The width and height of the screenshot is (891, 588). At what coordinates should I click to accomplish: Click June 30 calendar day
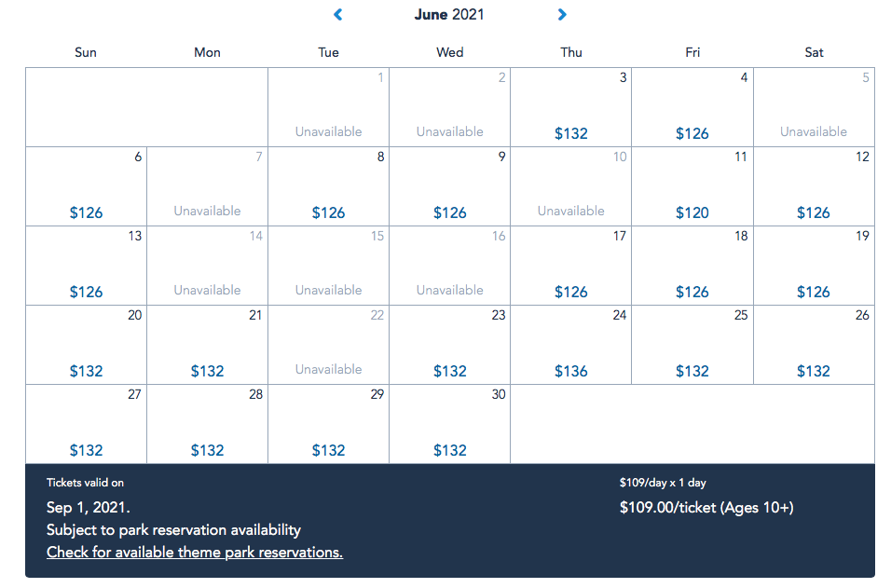pos(450,424)
